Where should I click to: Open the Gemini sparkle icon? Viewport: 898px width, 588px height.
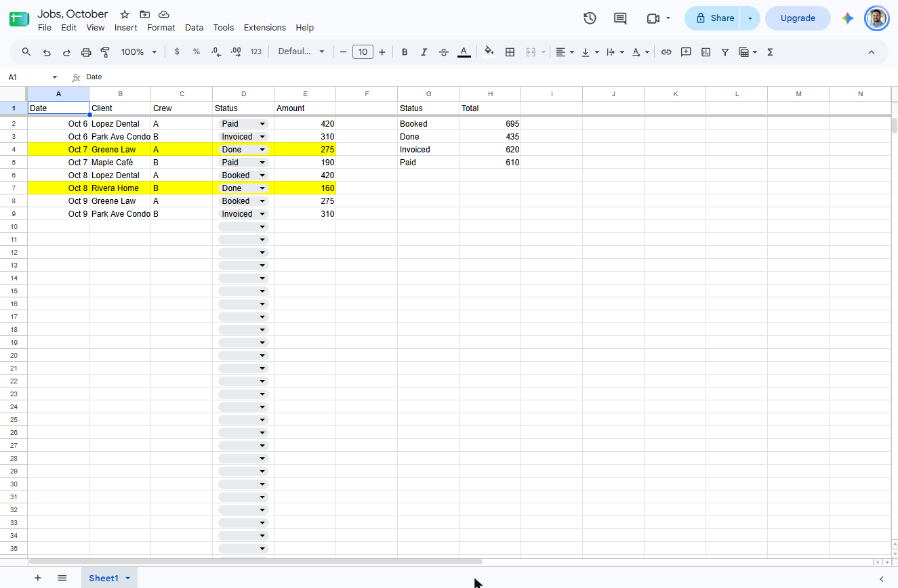pyautogui.click(x=847, y=18)
